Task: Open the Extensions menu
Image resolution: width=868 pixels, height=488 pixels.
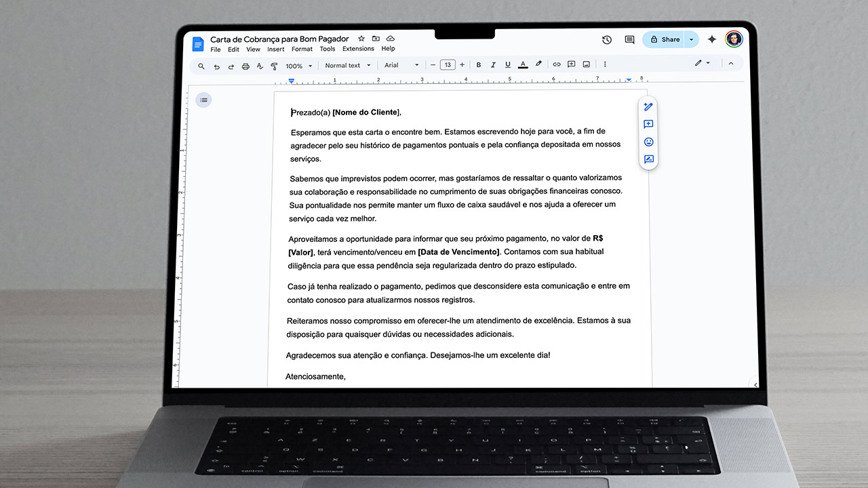Action: pyautogui.click(x=358, y=49)
